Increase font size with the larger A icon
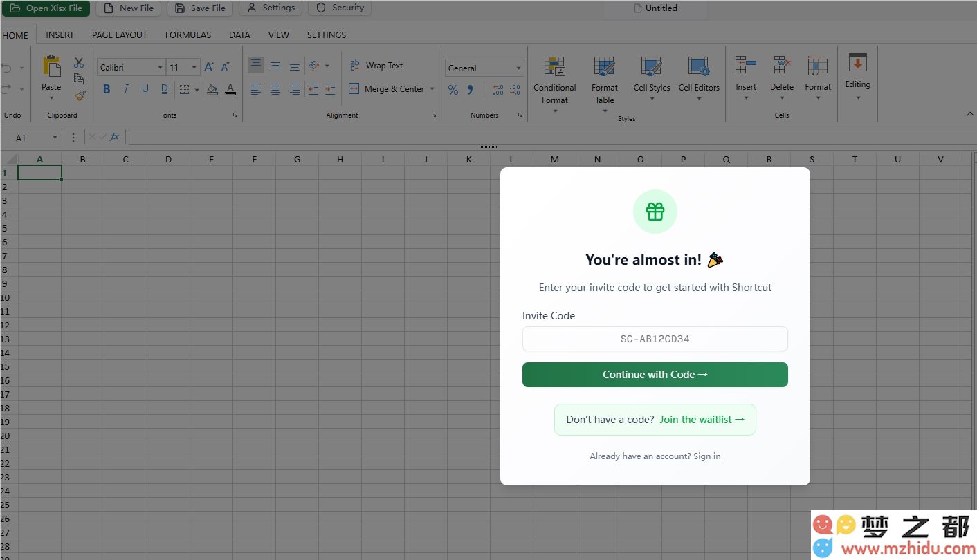Screen dimensions: 977x560 coord(209,67)
